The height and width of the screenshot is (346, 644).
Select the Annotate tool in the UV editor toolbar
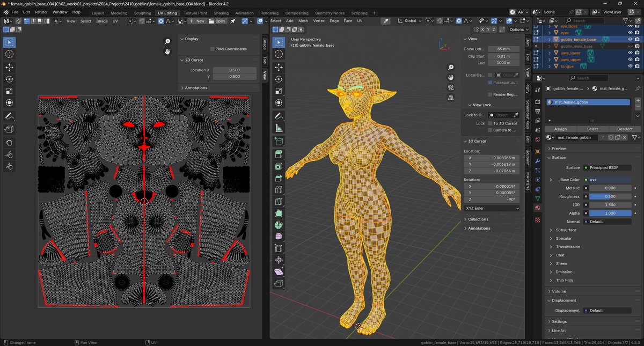click(x=9, y=116)
